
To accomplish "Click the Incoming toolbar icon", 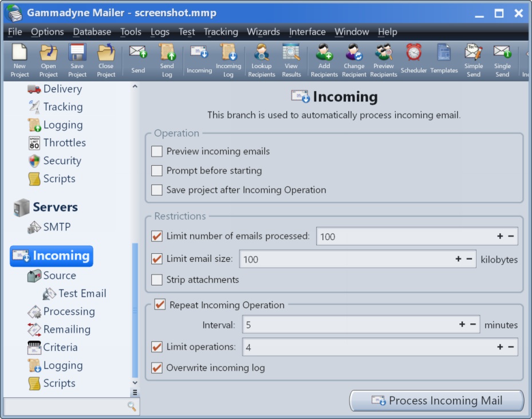I will (x=199, y=60).
